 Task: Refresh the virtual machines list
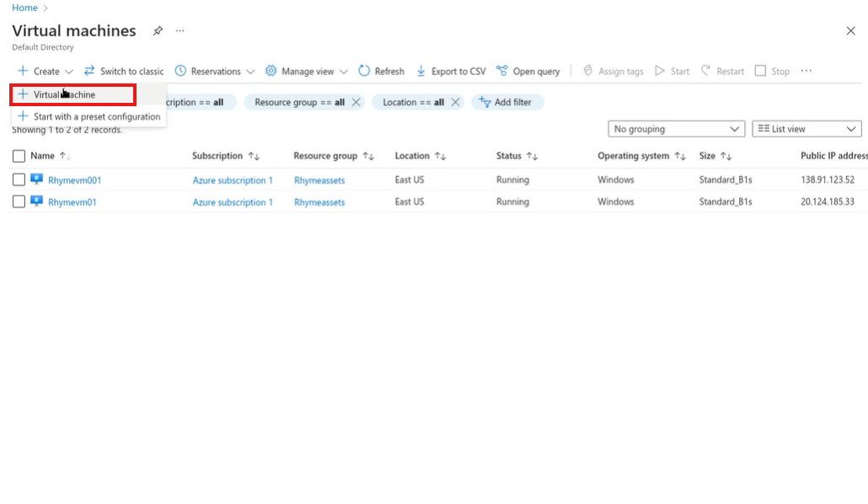(382, 71)
